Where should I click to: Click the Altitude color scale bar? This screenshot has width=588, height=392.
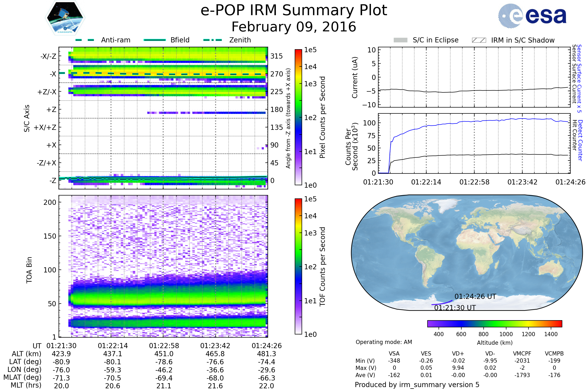[x=494, y=323]
